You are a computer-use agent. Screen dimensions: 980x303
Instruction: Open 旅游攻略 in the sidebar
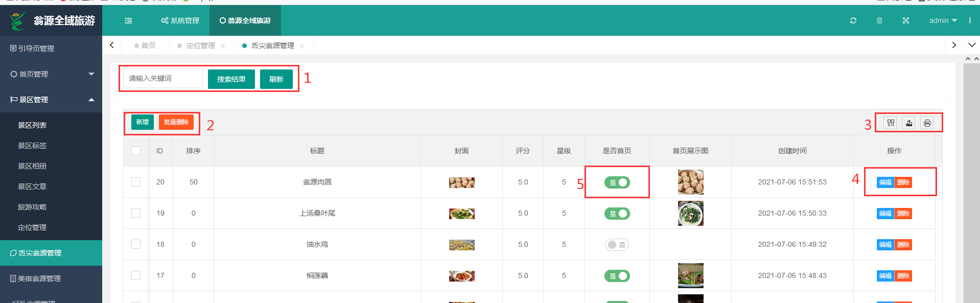[x=51, y=207]
